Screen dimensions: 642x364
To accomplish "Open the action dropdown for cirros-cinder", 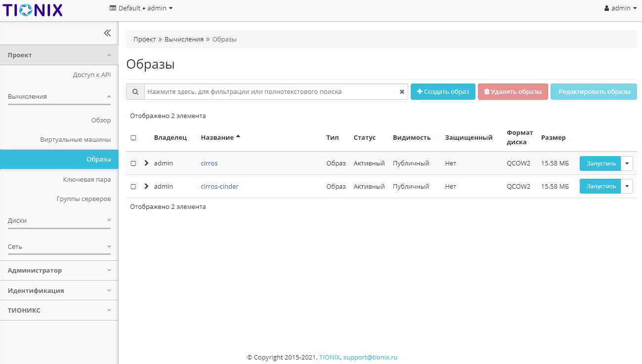I will (627, 187).
